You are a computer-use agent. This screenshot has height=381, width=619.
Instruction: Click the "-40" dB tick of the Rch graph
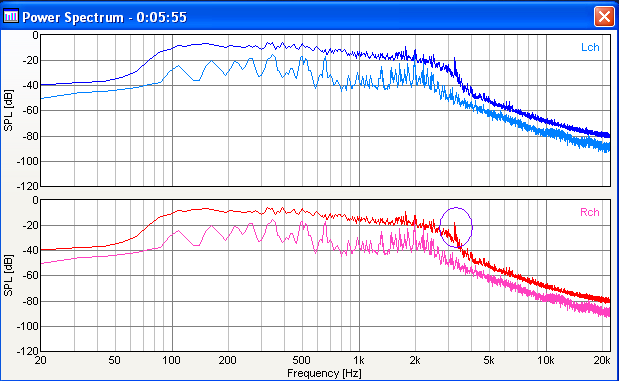[x=30, y=250]
